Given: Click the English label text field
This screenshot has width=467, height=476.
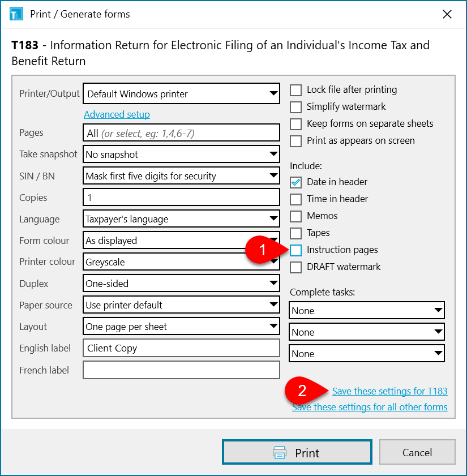Looking at the screenshot, I should (x=181, y=348).
